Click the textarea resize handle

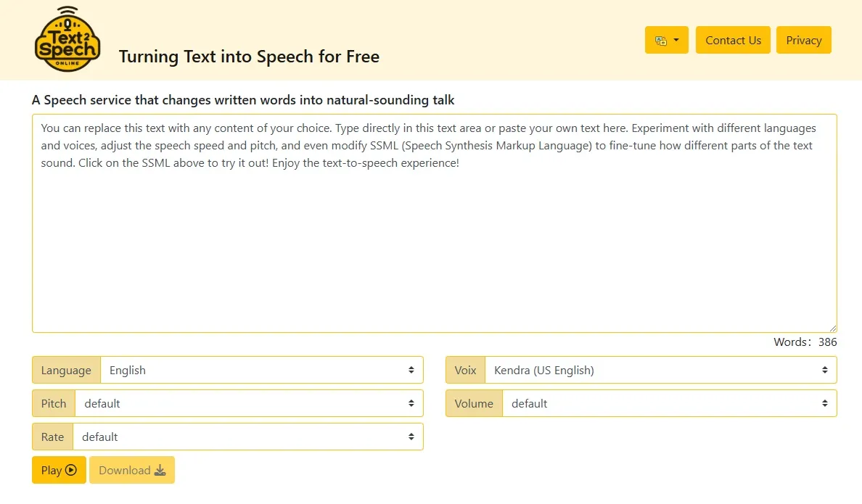833,327
